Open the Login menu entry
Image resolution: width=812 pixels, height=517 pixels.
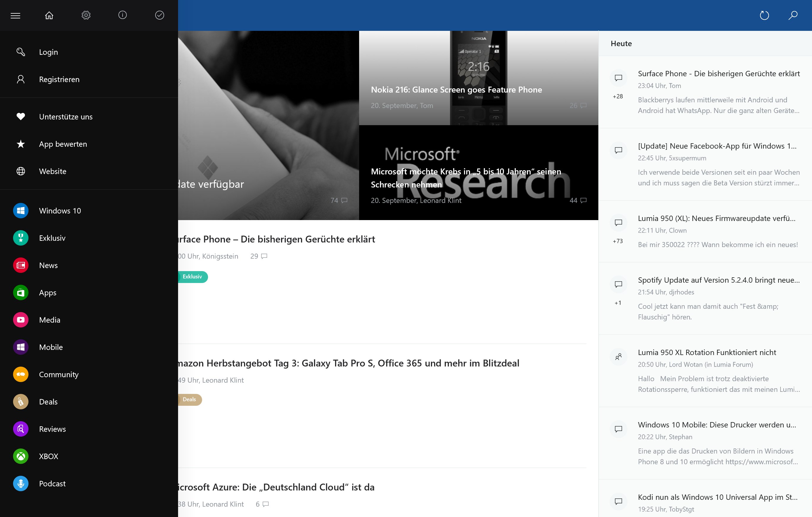click(49, 52)
